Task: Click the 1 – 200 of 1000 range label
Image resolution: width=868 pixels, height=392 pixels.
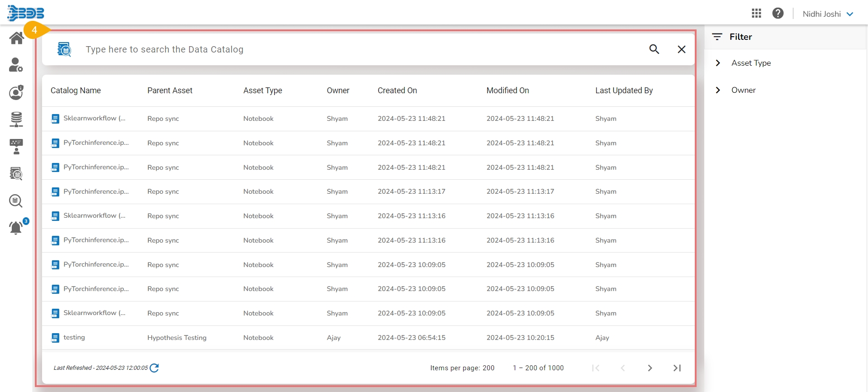Action: pos(538,368)
